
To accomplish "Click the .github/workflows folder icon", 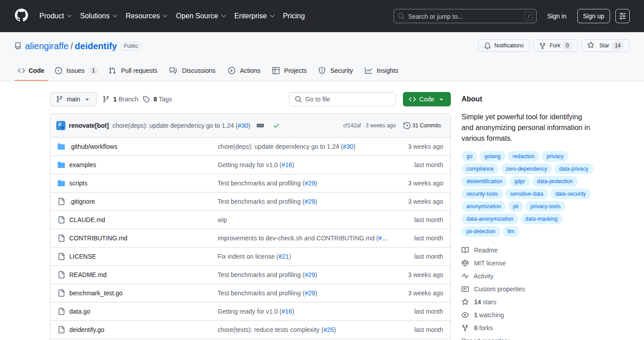I will tap(61, 147).
